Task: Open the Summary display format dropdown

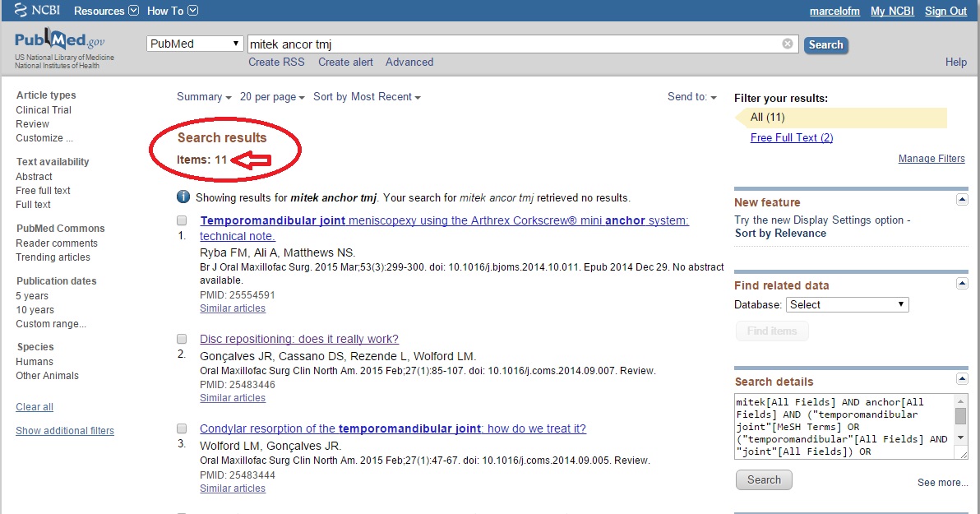Action: [204, 97]
